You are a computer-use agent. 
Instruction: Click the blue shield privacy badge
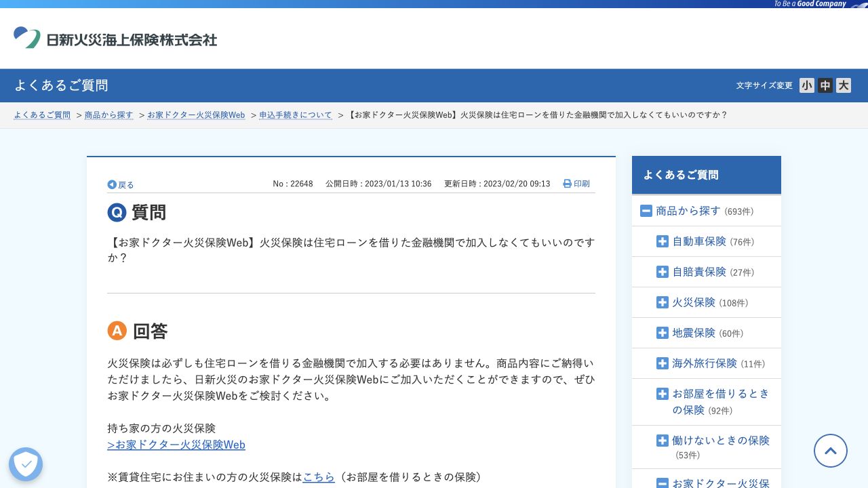click(x=26, y=464)
